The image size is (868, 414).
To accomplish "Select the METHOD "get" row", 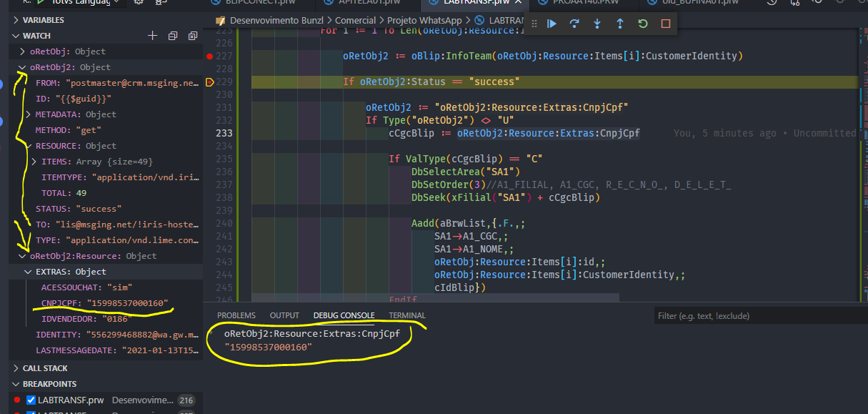I will tap(106, 130).
